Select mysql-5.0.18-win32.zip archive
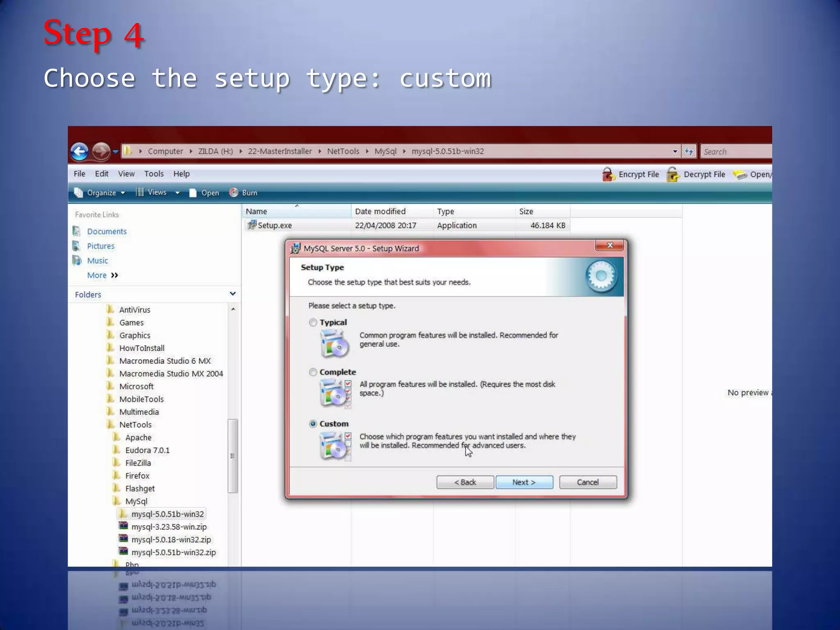The height and width of the screenshot is (630, 840). [171, 540]
